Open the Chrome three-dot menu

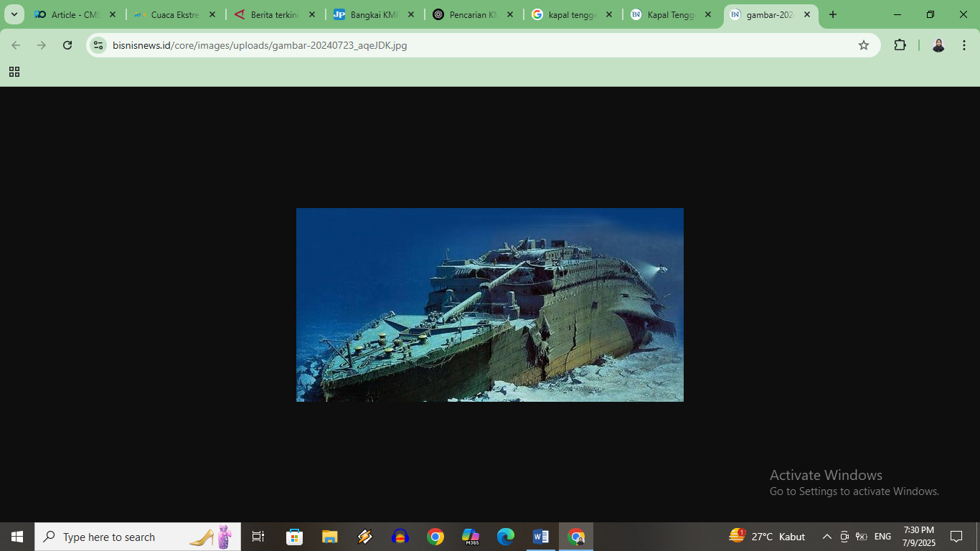(964, 45)
